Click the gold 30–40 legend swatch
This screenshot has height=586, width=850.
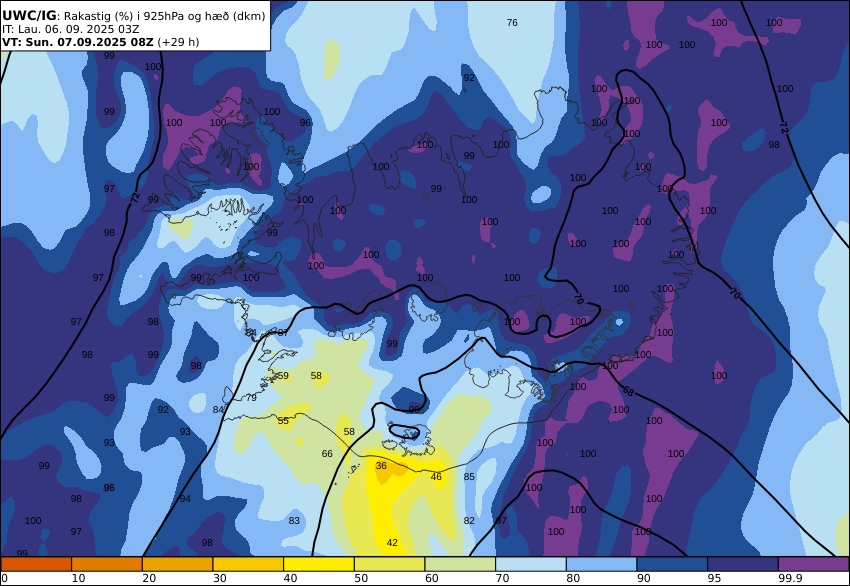coord(248,564)
